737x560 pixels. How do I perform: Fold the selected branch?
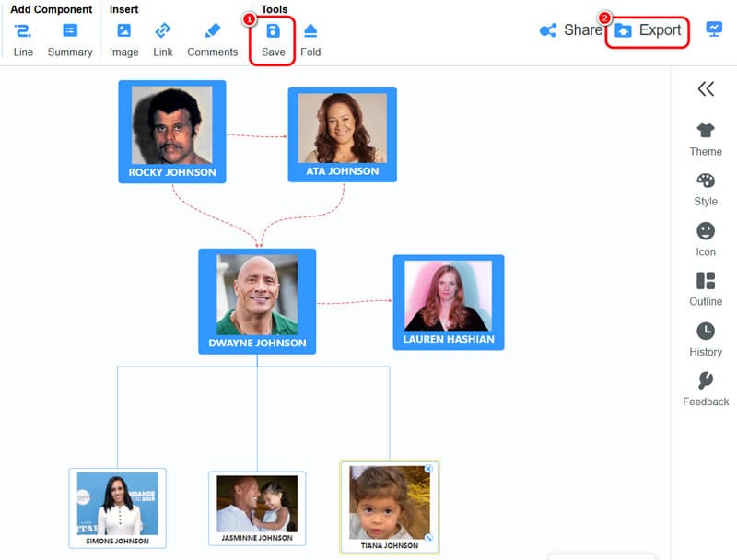coord(310,41)
